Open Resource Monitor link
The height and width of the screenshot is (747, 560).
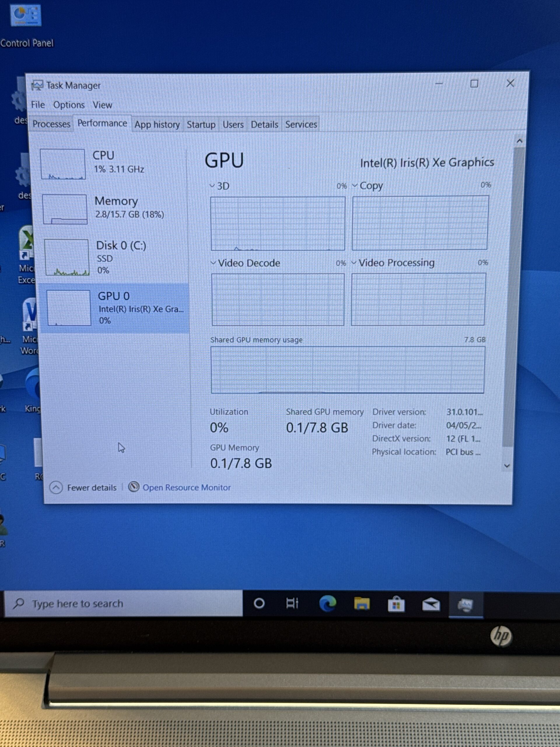click(x=187, y=487)
